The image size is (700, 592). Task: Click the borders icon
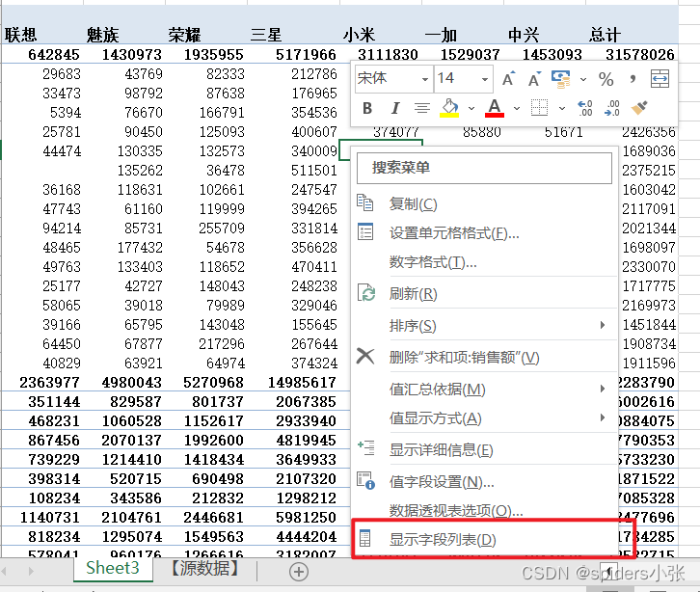[539, 108]
